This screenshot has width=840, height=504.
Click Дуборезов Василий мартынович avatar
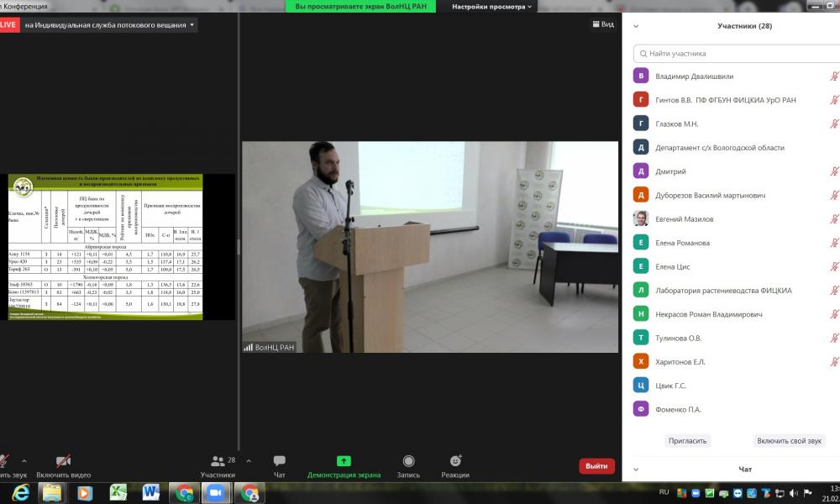(641, 194)
